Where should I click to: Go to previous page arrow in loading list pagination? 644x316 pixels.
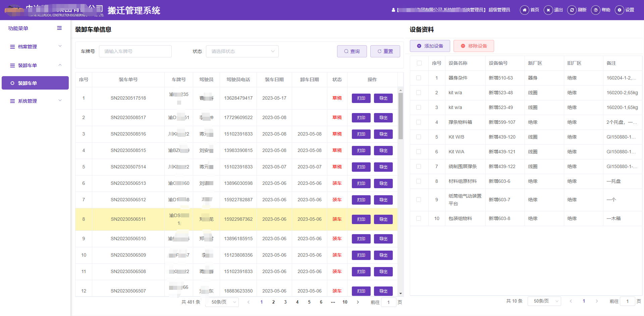click(249, 302)
